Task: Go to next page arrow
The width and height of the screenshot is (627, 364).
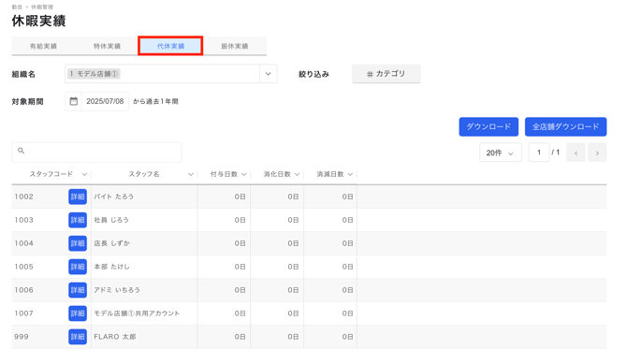Action: [597, 153]
